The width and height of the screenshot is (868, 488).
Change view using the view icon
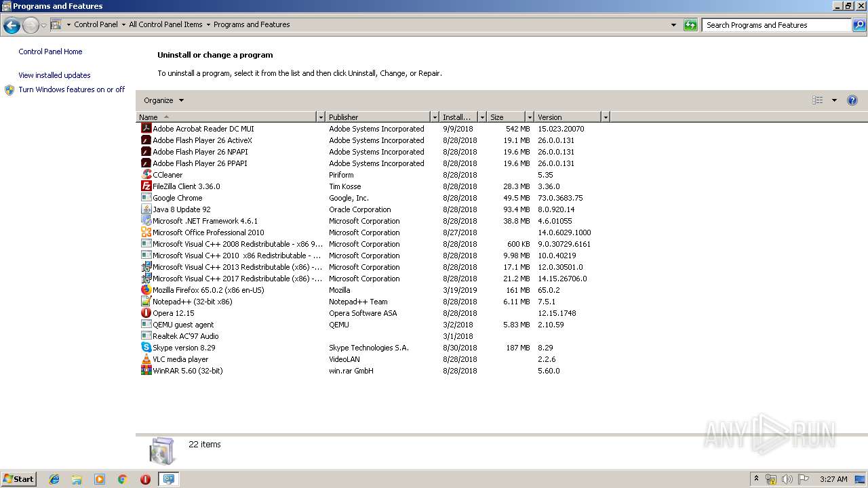818,100
